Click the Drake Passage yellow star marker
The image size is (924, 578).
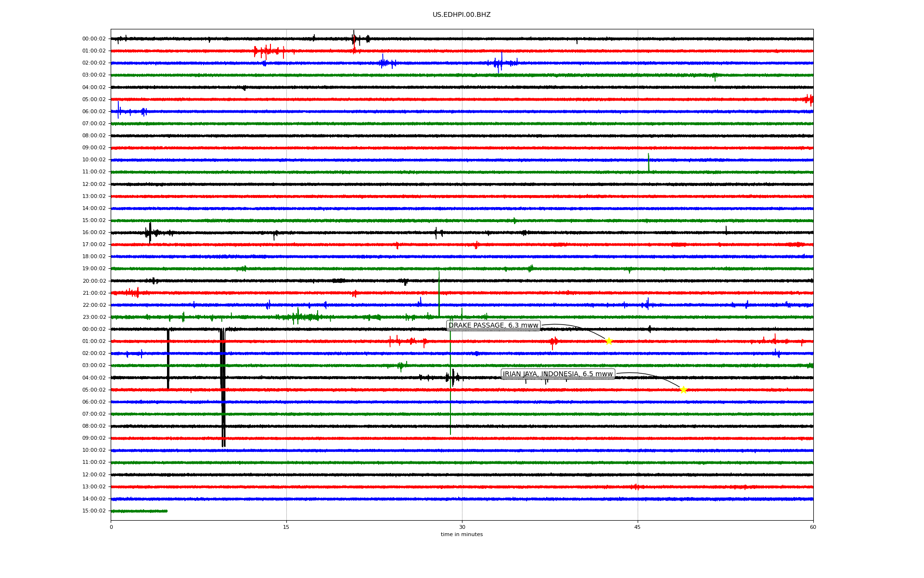(609, 342)
